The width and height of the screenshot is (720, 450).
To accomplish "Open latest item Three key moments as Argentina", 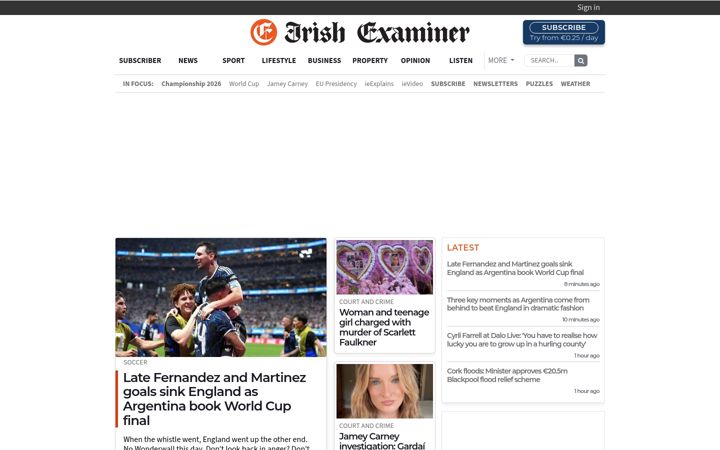I will coord(518,304).
